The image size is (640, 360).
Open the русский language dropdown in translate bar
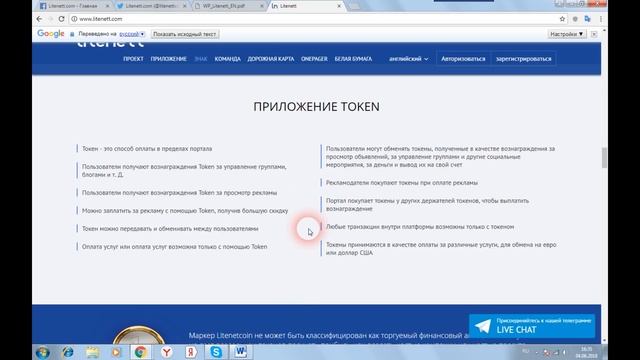pyautogui.click(x=132, y=34)
